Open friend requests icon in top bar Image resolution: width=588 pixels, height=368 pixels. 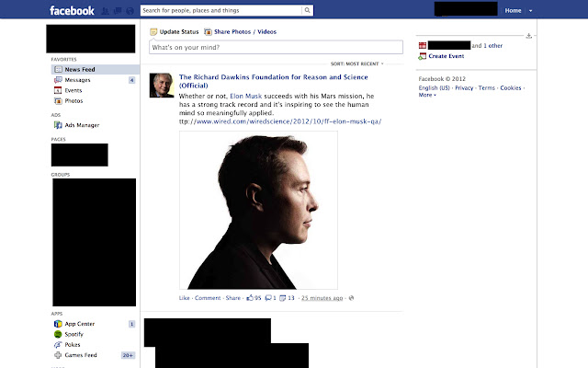click(106, 11)
